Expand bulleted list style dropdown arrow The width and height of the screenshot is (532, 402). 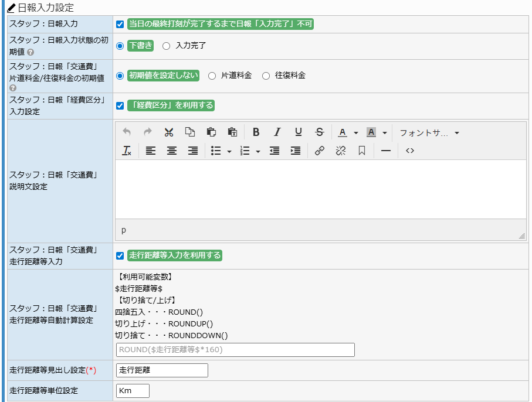[229, 151]
